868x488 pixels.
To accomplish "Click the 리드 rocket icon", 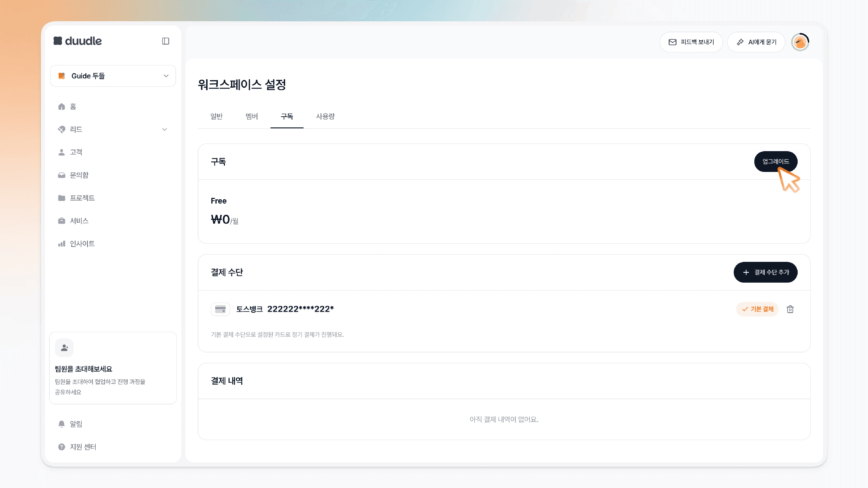I will tap(61, 129).
